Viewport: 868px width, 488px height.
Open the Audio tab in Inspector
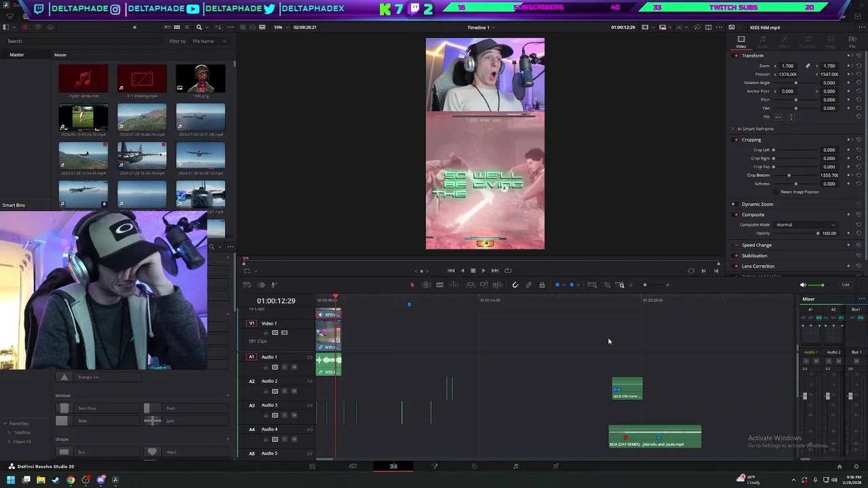point(763,42)
